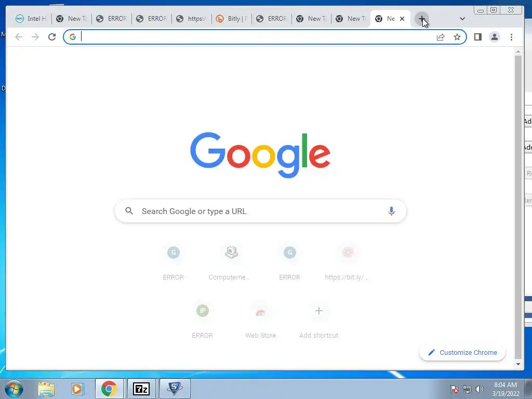Open the Chrome three-dot menu

[x=511, y=37]
